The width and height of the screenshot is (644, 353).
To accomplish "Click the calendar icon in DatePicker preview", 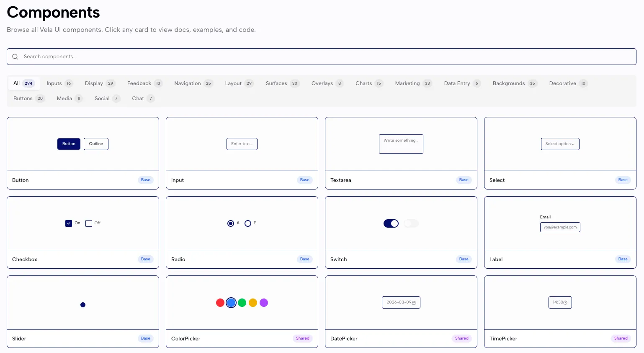I will coord(414,303).
